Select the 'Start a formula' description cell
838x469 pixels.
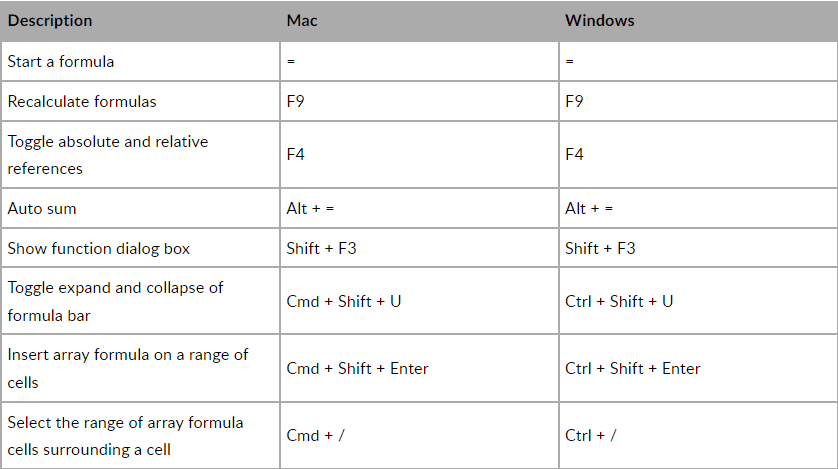click(61, 61)
